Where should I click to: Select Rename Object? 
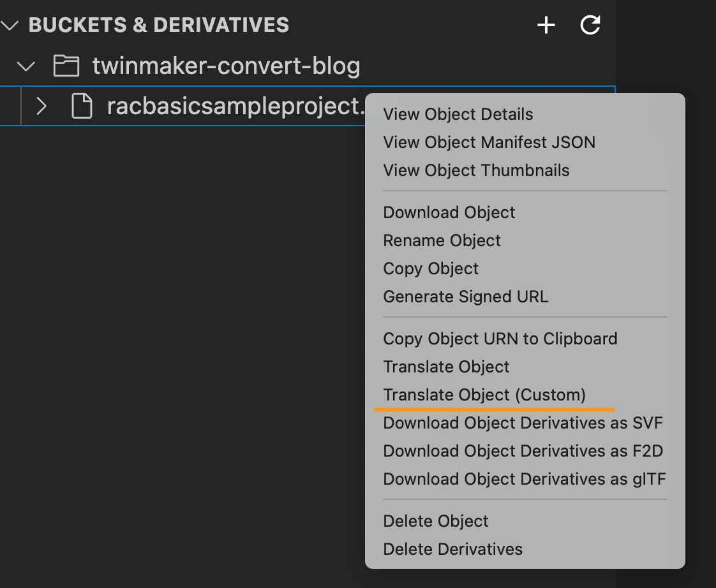[442, 240]
